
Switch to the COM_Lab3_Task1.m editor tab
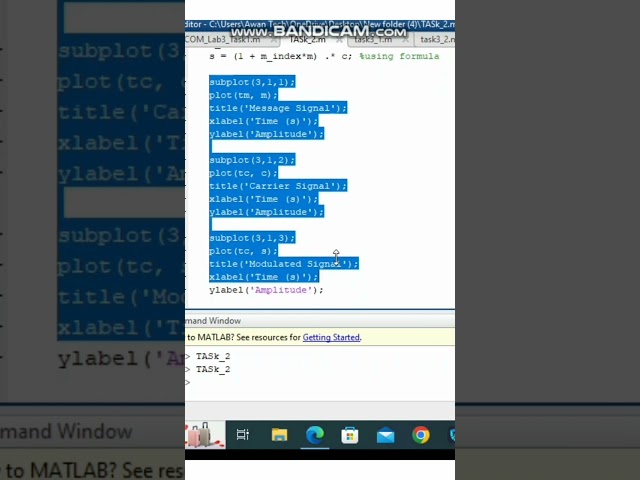(224, 40)
